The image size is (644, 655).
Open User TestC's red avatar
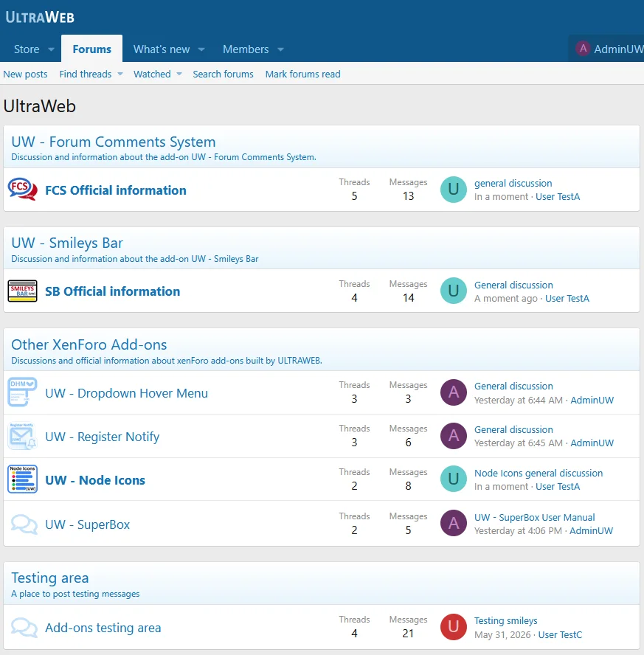[454, 626]
